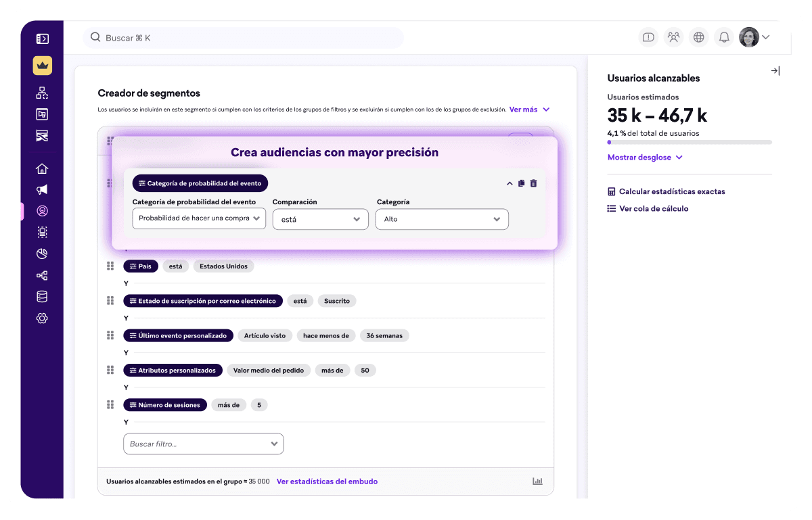Click the globe language icon
The image size is (812, 520).
698,37
